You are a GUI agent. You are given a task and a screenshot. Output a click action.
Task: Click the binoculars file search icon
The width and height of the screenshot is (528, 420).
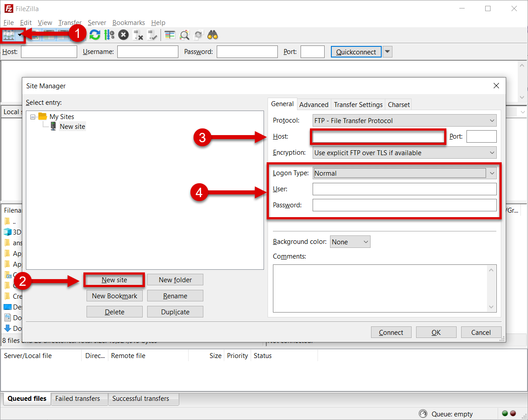[212, 35]
